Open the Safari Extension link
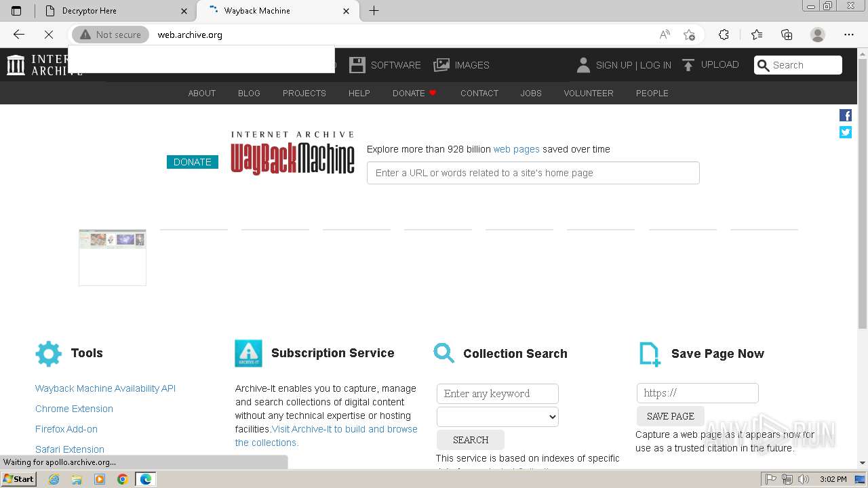The width and height of the screenshot is (868, 488). click(70, 449)
